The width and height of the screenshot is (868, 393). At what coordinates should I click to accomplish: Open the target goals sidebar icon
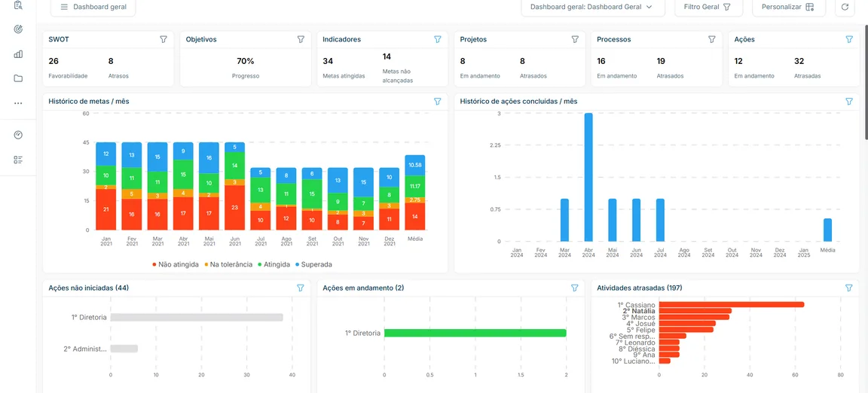(18, 29)
